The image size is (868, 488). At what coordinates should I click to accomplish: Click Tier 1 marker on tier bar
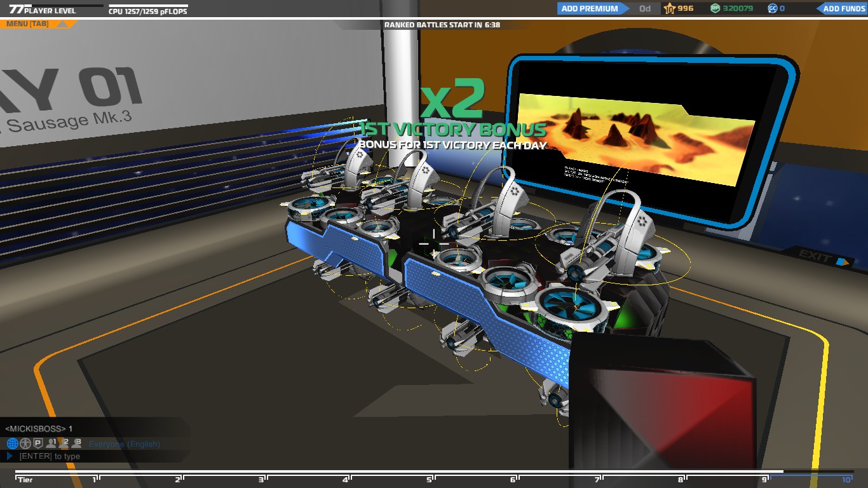[94, 480]
